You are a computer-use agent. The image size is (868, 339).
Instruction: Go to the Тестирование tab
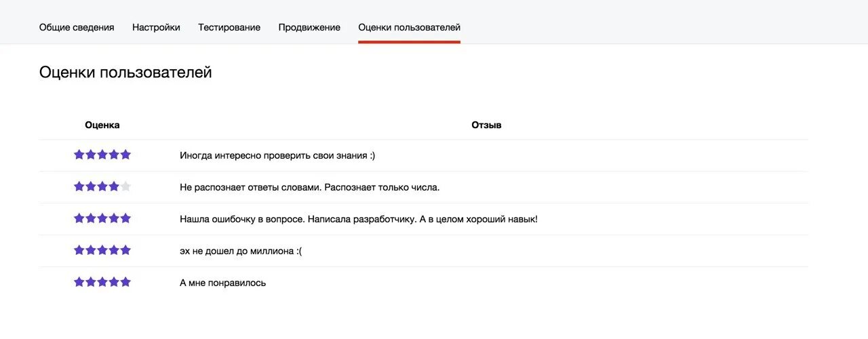point(229,27)
